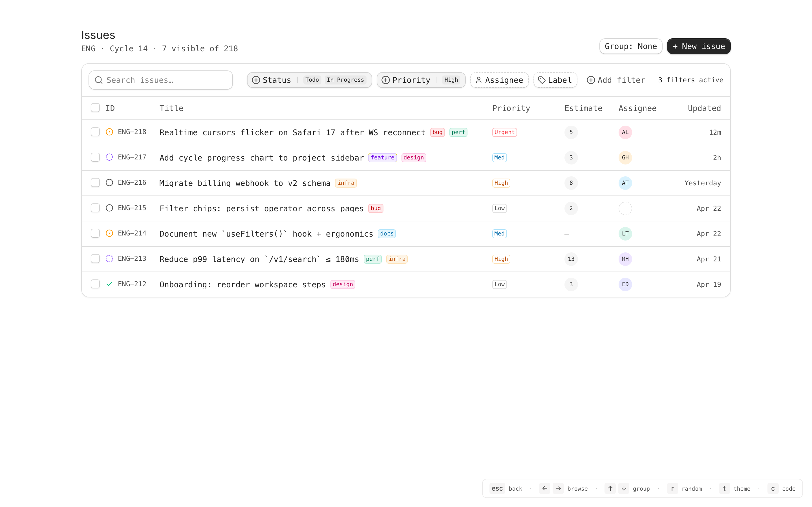
Task: Check the ENG-216 row checkbox
Action: coord(95,183)
